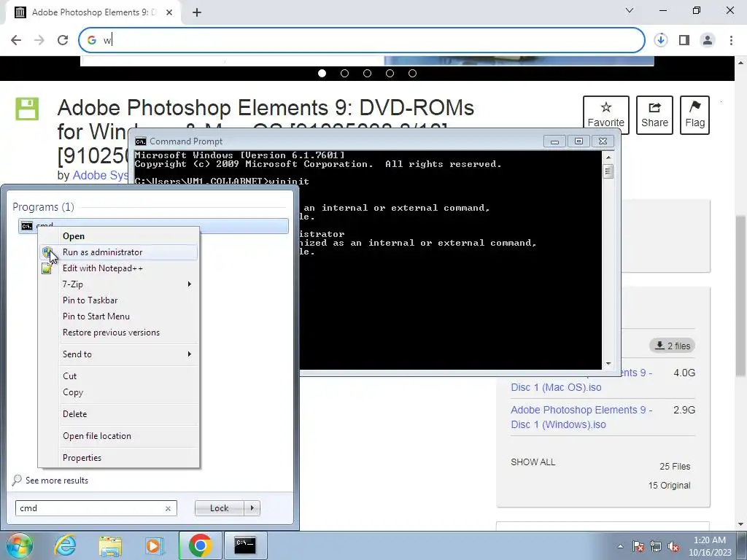Select the fourth carousel dot
This screenshot has height=560, width=747.
390,74
